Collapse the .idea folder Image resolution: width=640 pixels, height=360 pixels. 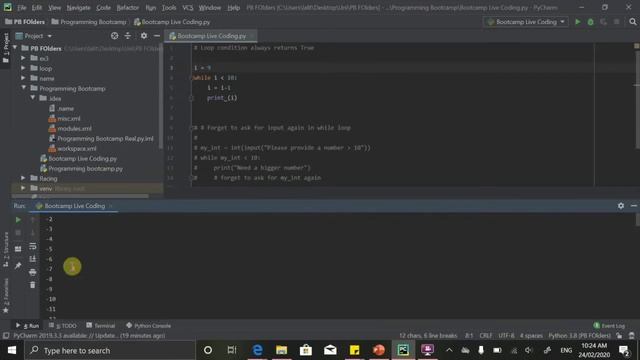[x=33, y=98]
